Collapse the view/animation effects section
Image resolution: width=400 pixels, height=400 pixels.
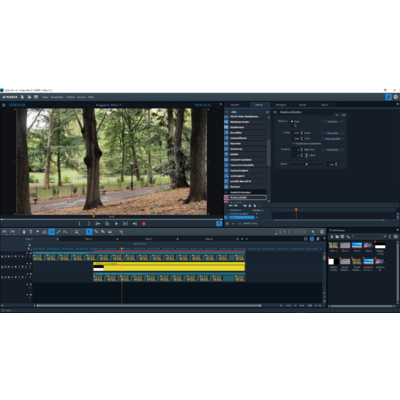(x=226, y=192)
